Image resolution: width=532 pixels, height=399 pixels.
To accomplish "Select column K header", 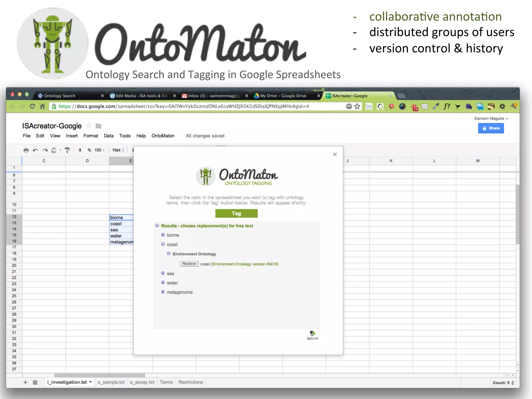I will point(391,161).
